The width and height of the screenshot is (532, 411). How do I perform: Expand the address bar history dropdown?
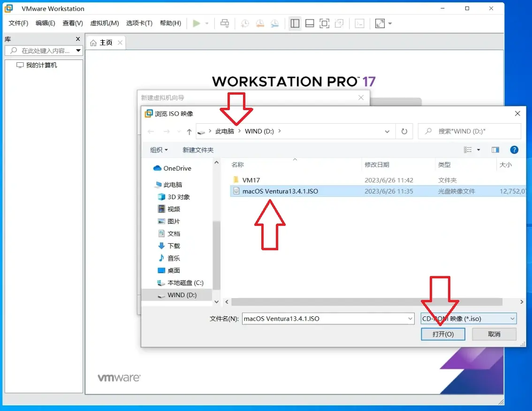tap(387, 132)
